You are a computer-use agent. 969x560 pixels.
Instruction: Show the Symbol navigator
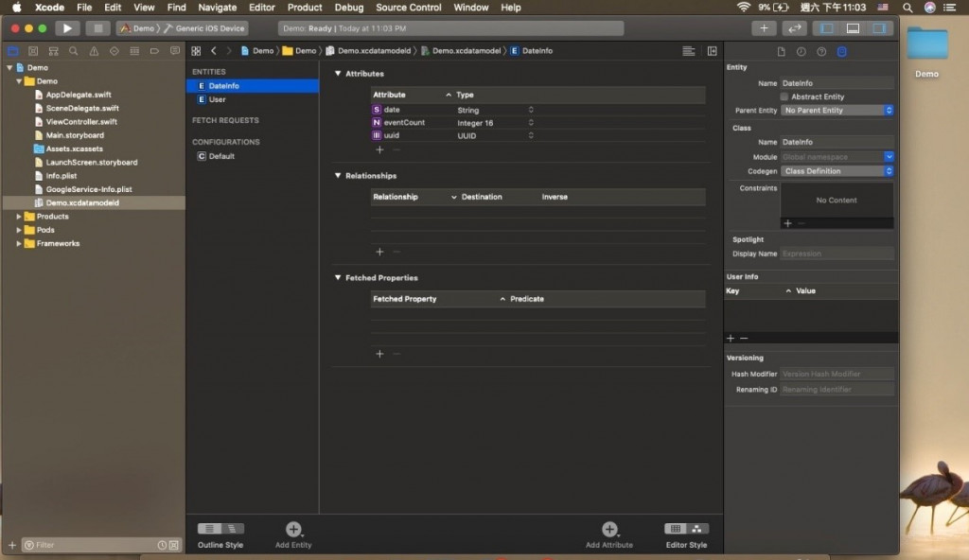point(54,51)
